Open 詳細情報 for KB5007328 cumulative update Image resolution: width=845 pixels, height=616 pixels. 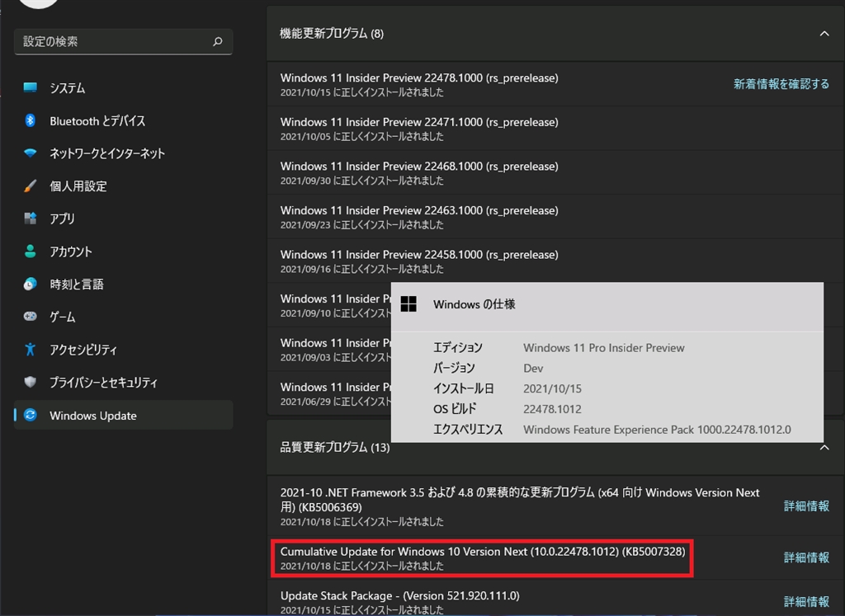(x=806, y=557)
